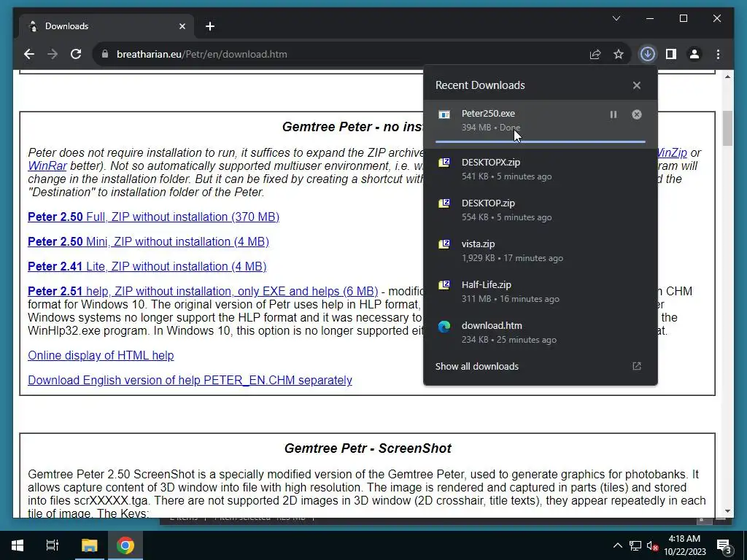The image size is (747, 560).
Task: Open the network status tray icon
Action: pyautogui.click(x=635, y=545)
